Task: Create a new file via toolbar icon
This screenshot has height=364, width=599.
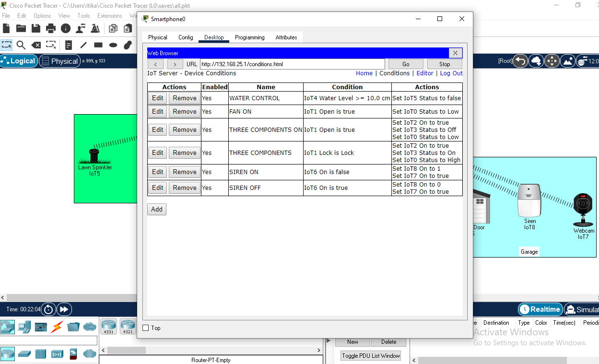Action: pos(6,28)
